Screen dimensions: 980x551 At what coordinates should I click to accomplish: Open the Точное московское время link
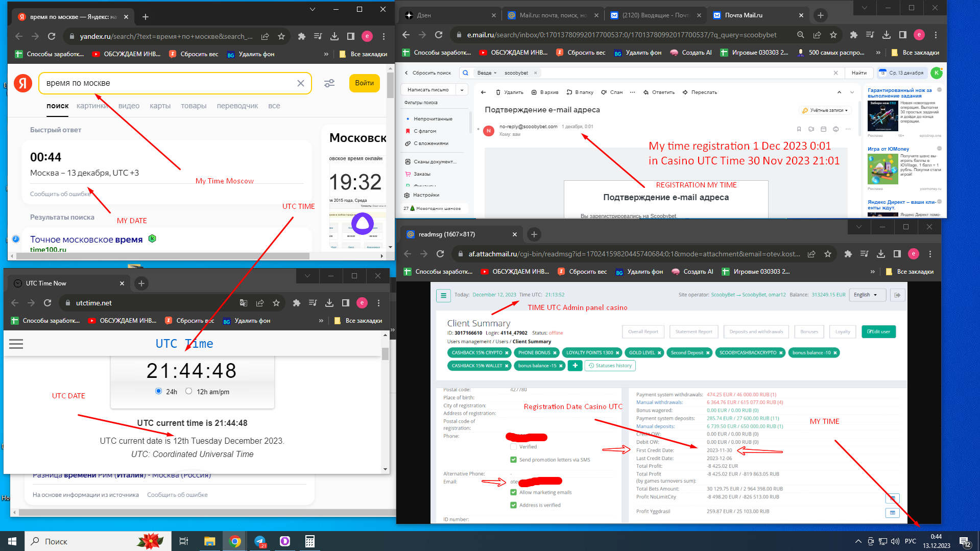[x=86, y=239]
